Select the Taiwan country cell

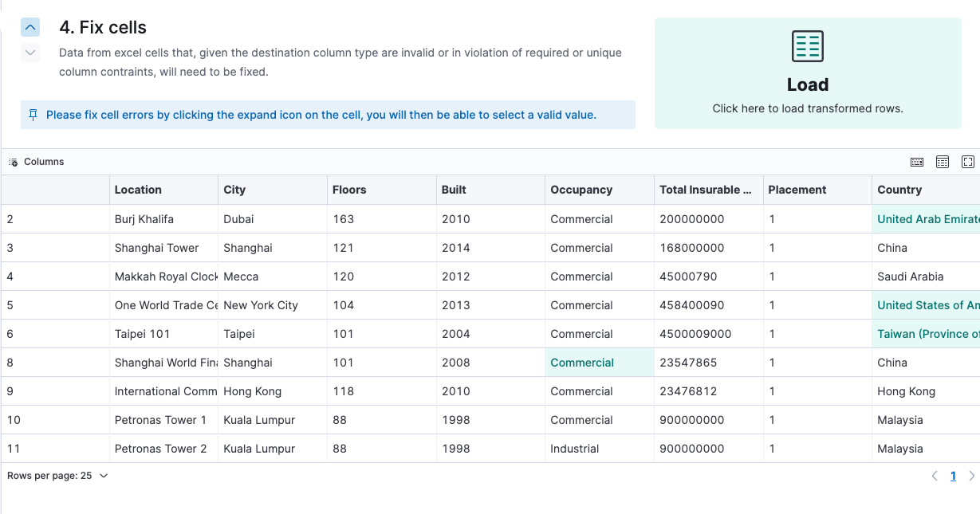click(x=925, y=334)
